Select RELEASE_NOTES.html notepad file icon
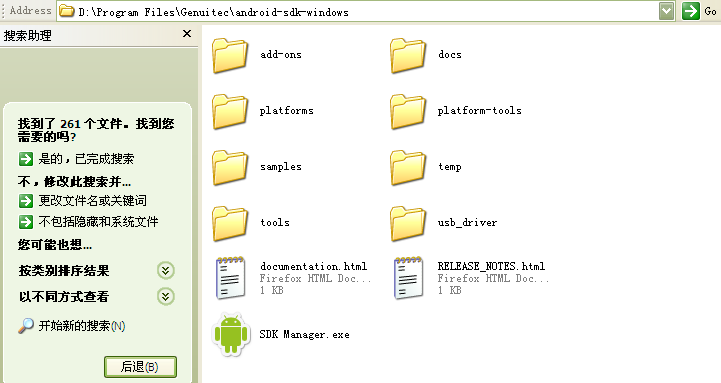This screenshot has height=383, width=721. coord(408,278)
